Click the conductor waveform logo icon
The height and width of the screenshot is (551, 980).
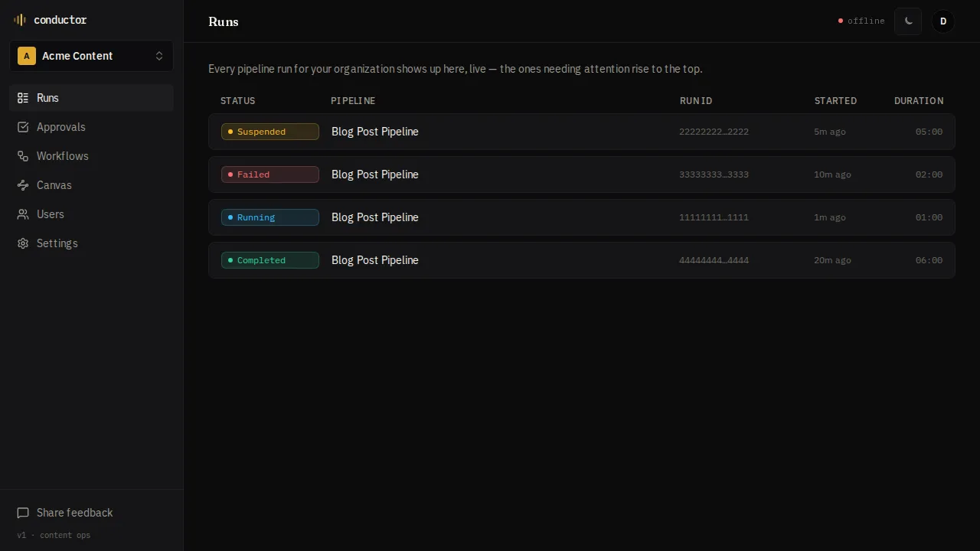(20, 20)
